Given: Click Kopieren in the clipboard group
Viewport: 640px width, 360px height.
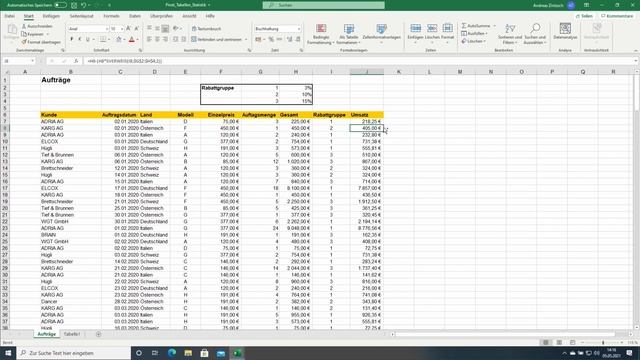Looking at the screenshot, I should click(x=33, y=34).
